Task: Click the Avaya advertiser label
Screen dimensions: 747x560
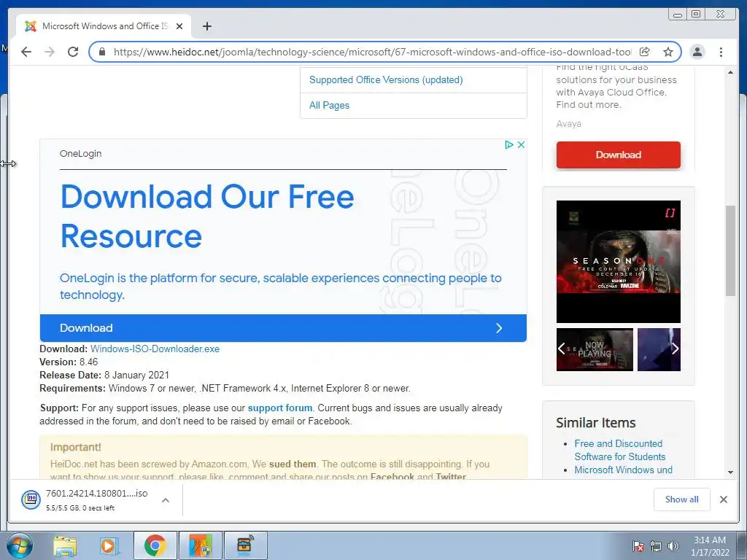Action: click(568, 124)
